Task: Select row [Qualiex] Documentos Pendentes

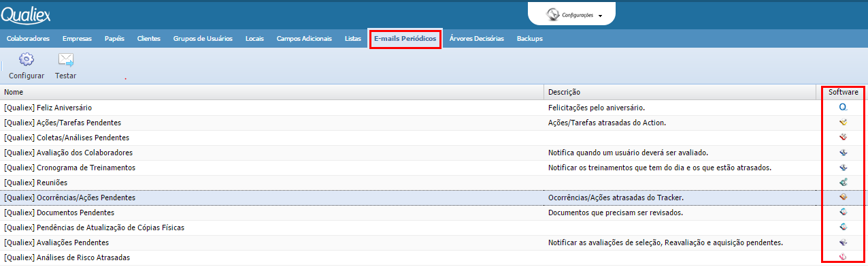Action: point(434,213)
